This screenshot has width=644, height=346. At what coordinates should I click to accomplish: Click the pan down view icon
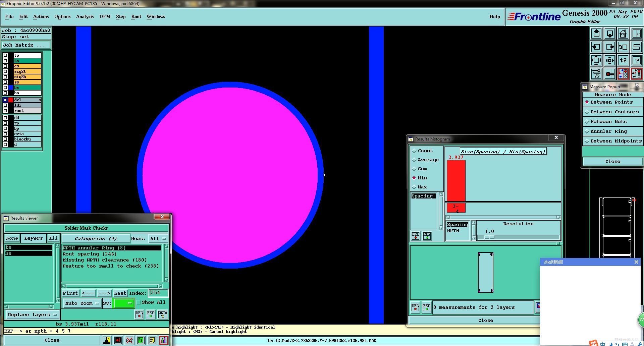609,34
